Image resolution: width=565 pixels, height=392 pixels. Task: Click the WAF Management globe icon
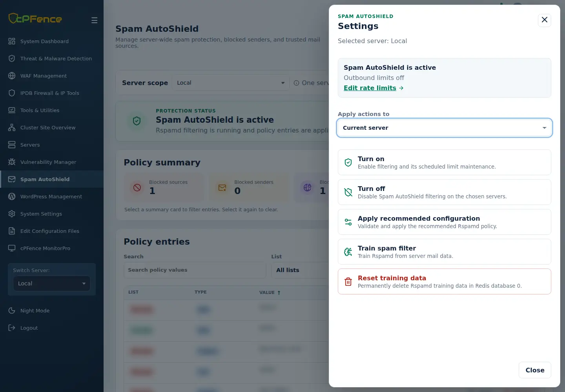[x=12, y=76]
